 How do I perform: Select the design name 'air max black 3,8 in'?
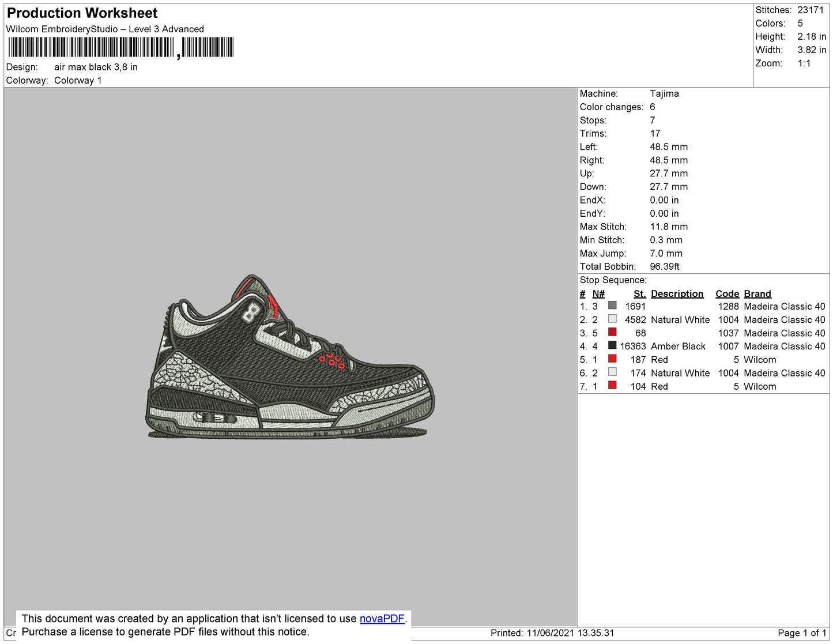tap(96, 67)
